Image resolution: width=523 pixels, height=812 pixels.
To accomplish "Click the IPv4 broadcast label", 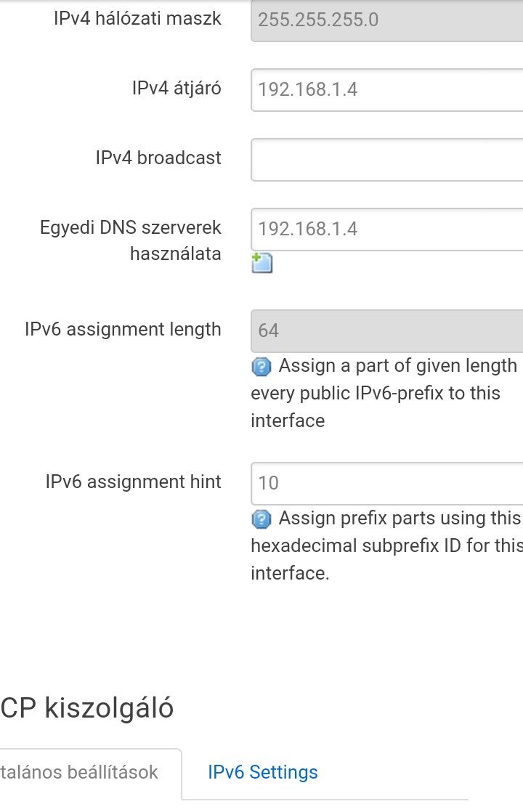I will 158,158.
